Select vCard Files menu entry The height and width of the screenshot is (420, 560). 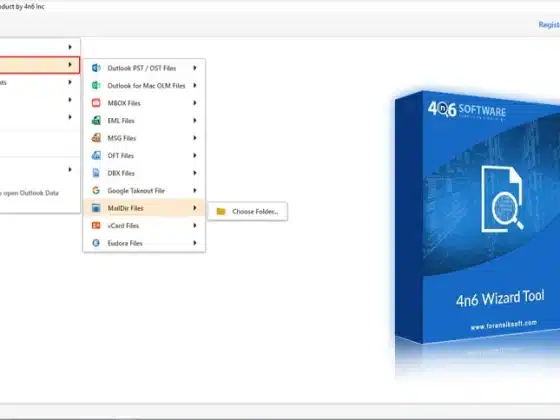coord(144,225)
